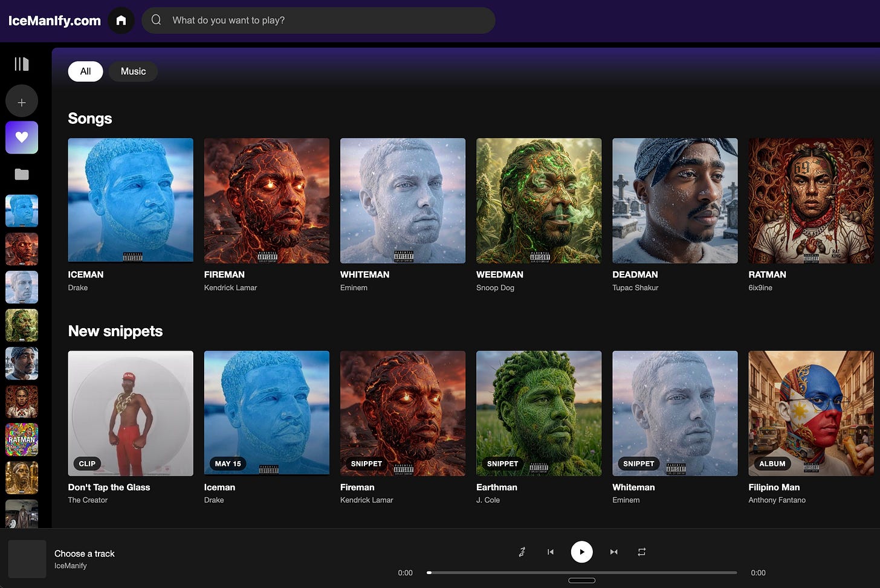Select green Weedman thumbnail in sidebar
Screen dimensions: 880x588
pyautogui.click(x=22, y=325)
